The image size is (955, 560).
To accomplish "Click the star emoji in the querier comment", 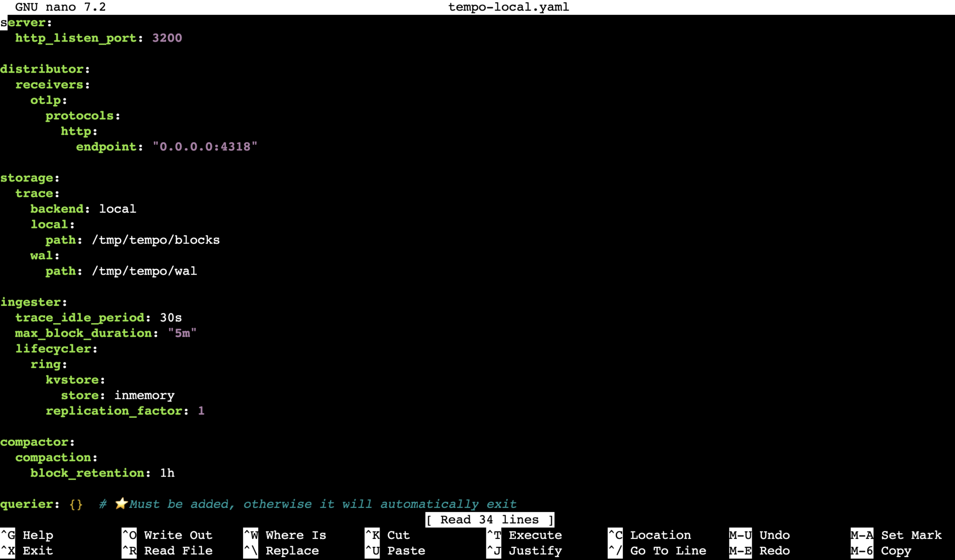I will click(x=122, y=504).
